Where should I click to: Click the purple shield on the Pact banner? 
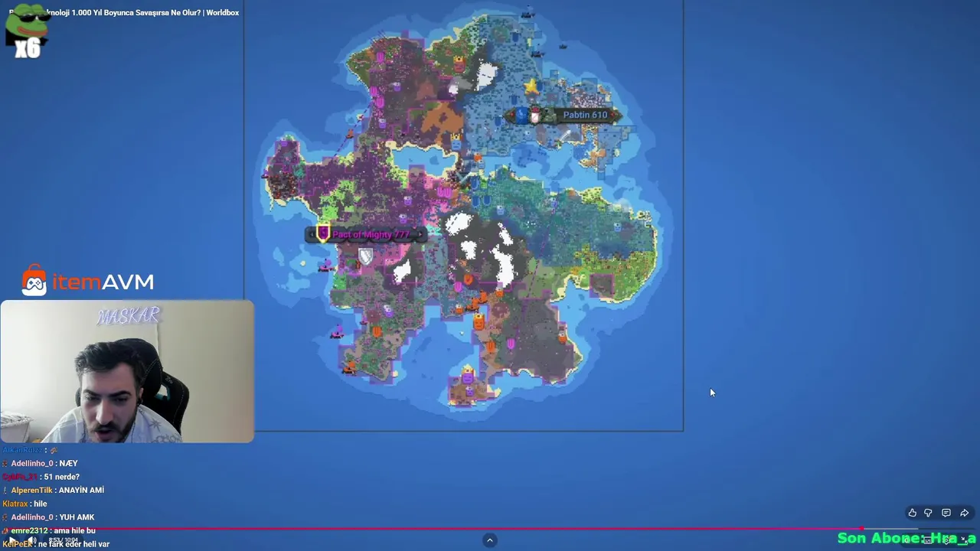[x=322, y=233]
